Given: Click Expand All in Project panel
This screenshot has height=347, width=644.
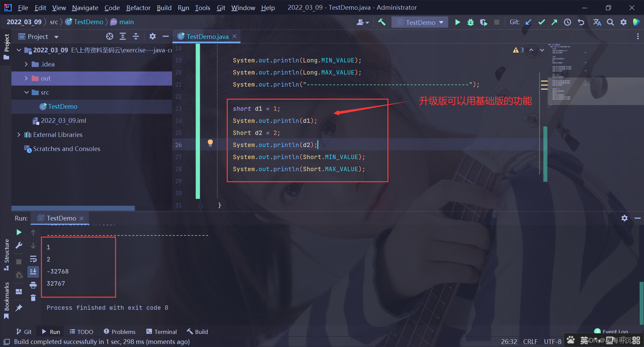Looking at the screenshot, I should (x=123, y=36).
